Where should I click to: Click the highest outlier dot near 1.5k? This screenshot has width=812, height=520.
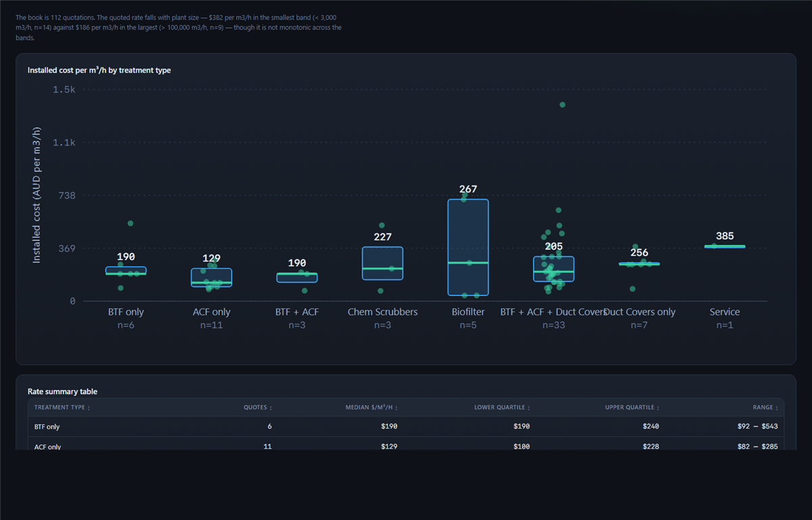click(562, 105)
